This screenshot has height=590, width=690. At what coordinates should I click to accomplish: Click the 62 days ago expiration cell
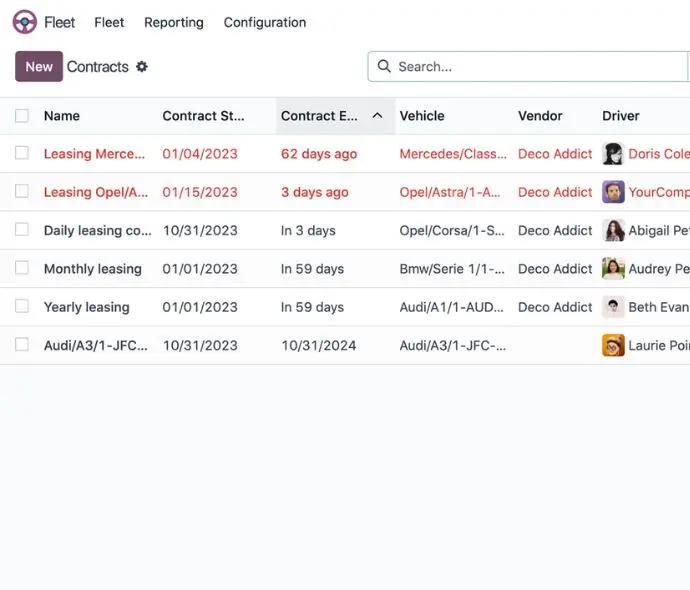pos(319,154)
